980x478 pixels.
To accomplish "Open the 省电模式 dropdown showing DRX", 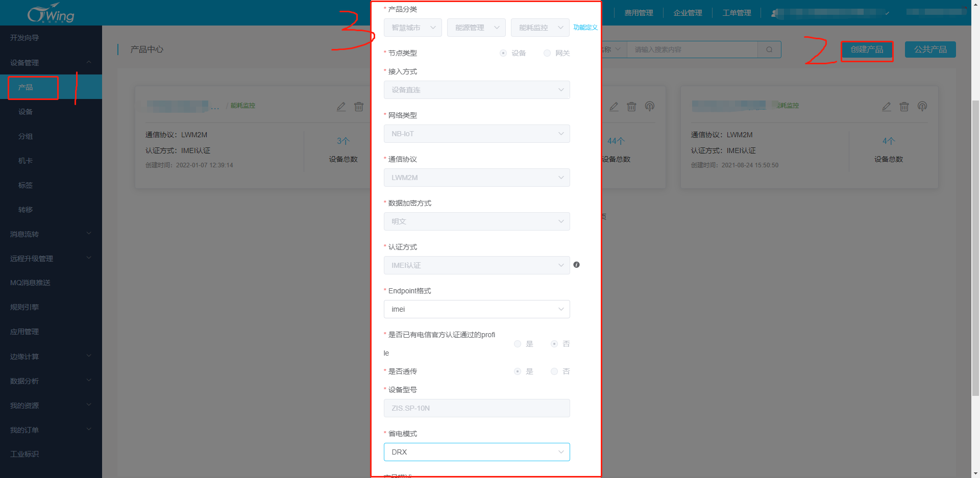I will (476, 452).
